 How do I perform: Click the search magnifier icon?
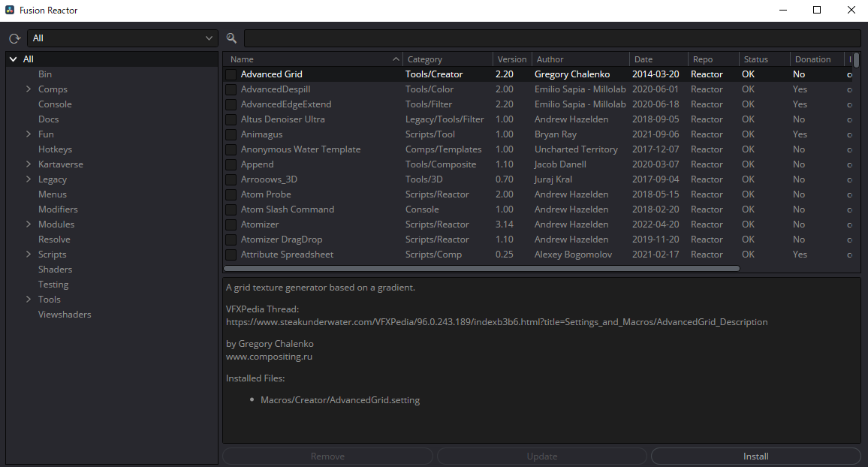coord(231,38)
